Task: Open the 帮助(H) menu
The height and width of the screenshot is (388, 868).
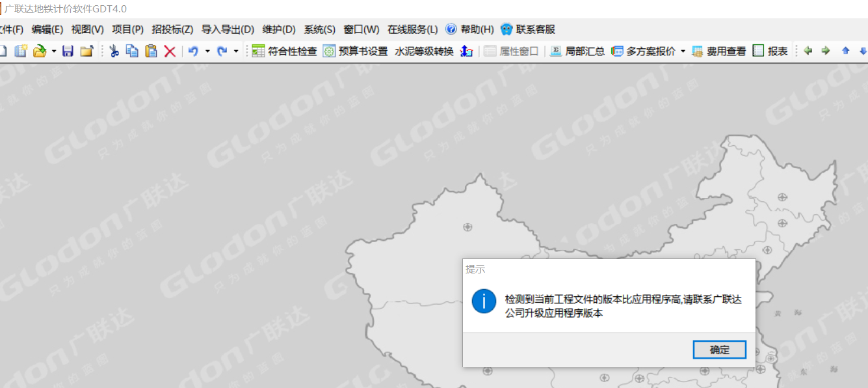Action: click(x=470, y=29)
